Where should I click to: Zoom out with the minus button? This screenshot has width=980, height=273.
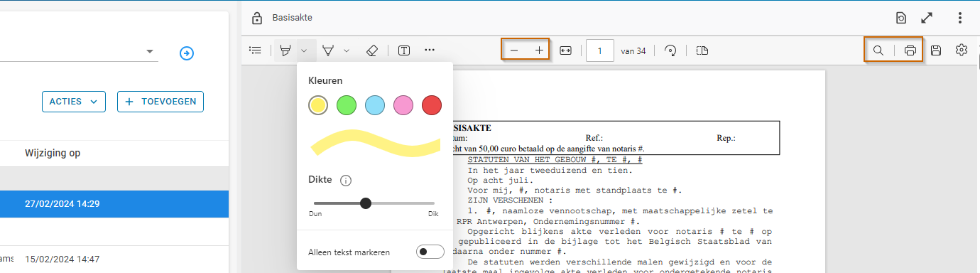pos(514,50)
